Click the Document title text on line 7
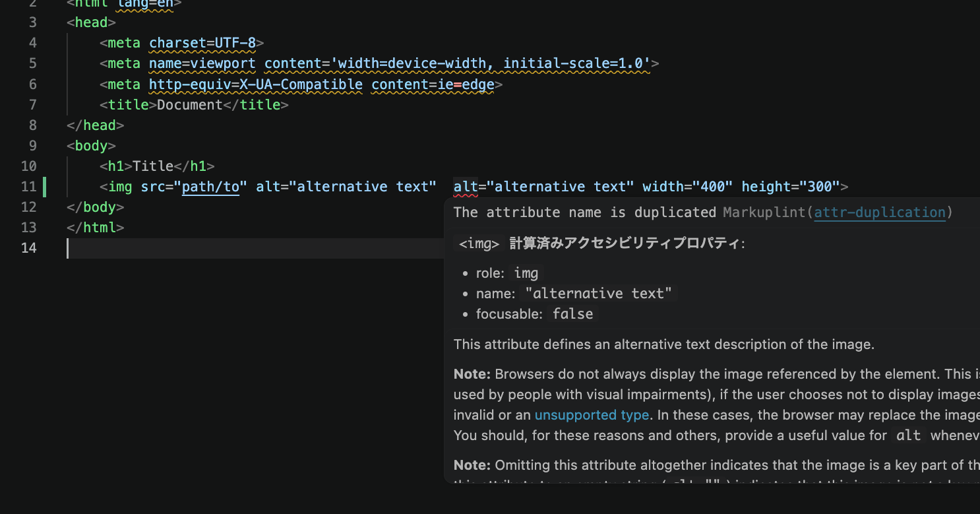Screen dimensions: 980x514 tap(190, 104)
